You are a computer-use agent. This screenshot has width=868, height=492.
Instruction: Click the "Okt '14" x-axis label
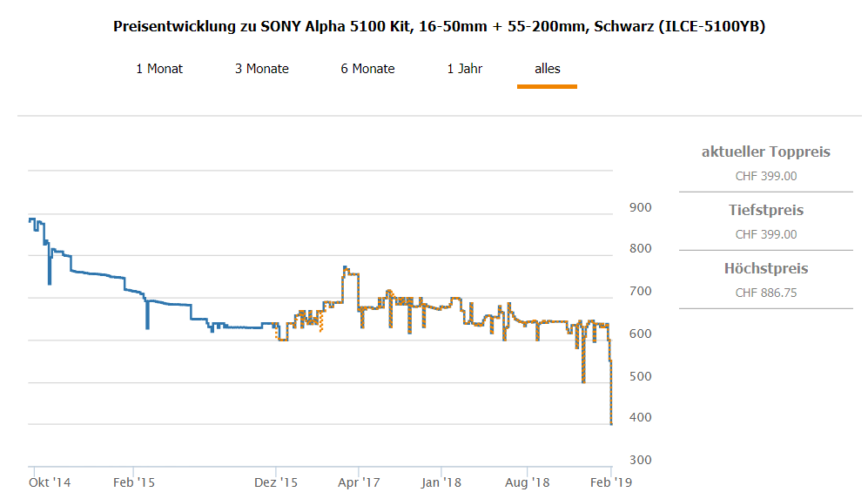pos(49,481)
